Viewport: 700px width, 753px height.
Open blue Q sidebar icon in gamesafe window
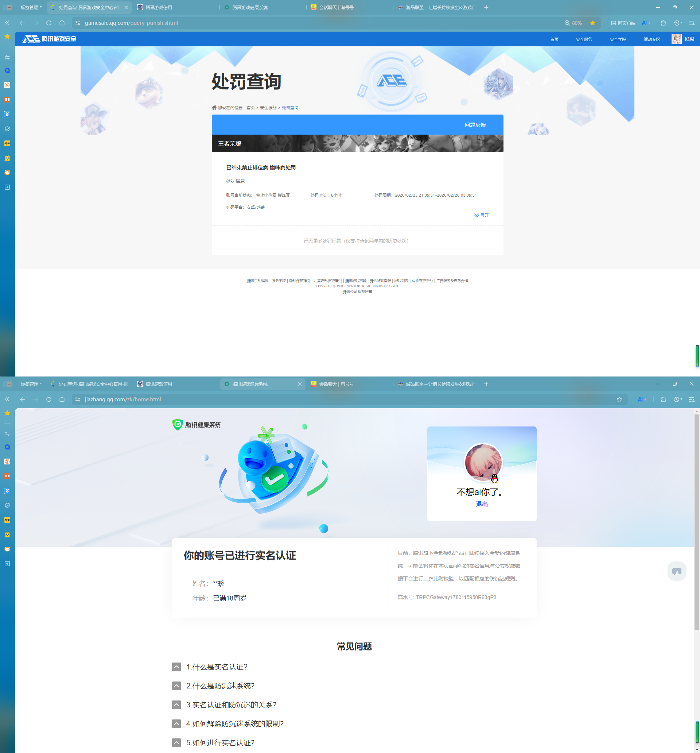click(x=7, y=70)
